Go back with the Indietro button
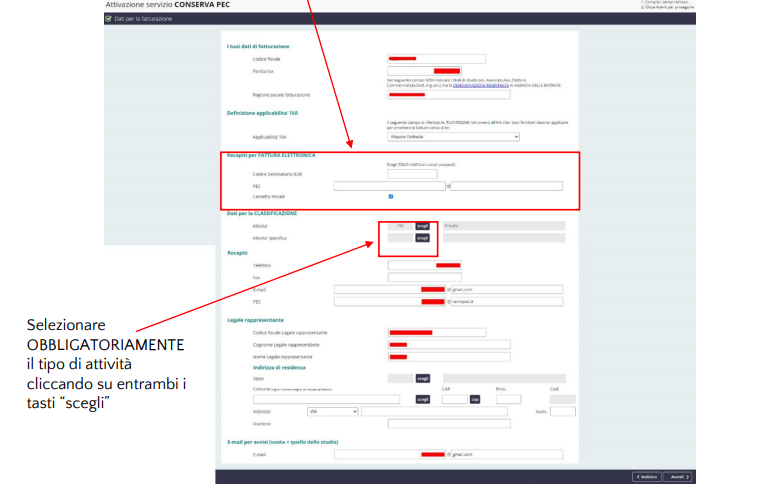Screen dimensions: 772x488 647,477
